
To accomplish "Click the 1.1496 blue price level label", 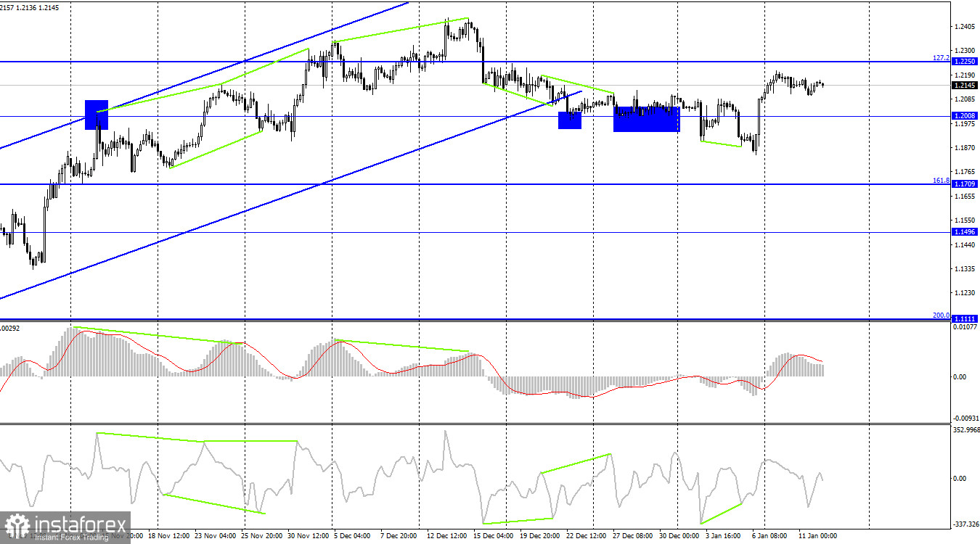I will click(965, 232).
